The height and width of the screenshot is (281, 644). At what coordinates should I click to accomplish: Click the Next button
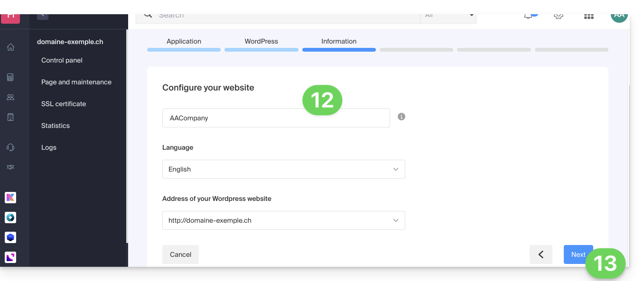click(578, 254)
